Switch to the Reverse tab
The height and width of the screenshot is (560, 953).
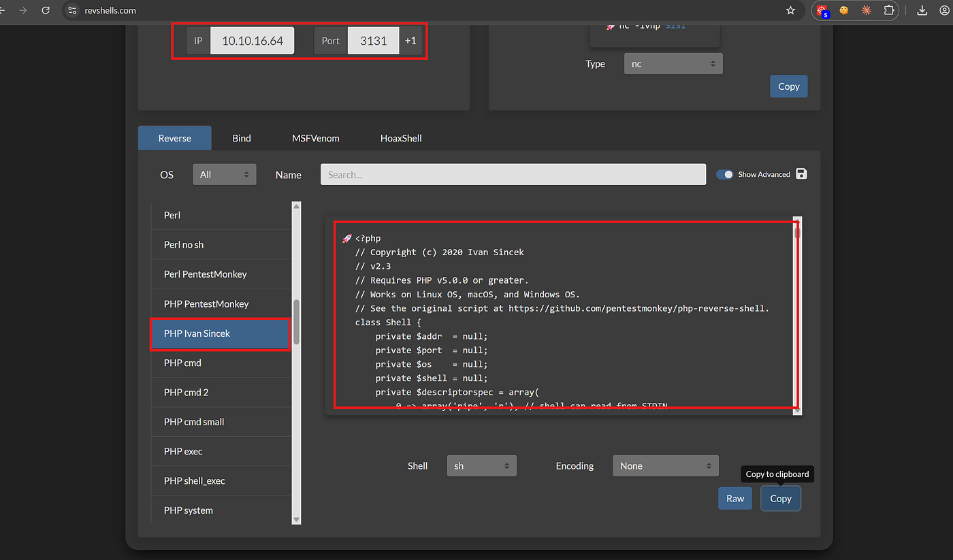(175, 138)
